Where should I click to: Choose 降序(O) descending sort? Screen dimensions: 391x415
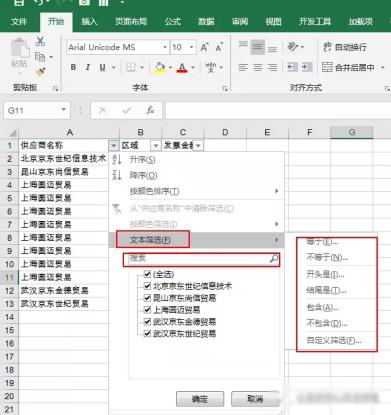tap(197, 175)
